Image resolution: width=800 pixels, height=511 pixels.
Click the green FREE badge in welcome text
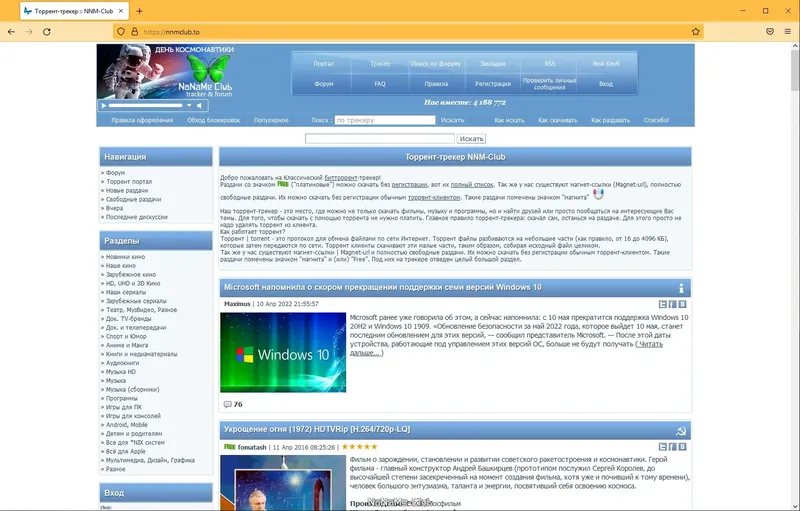point(283,184)
